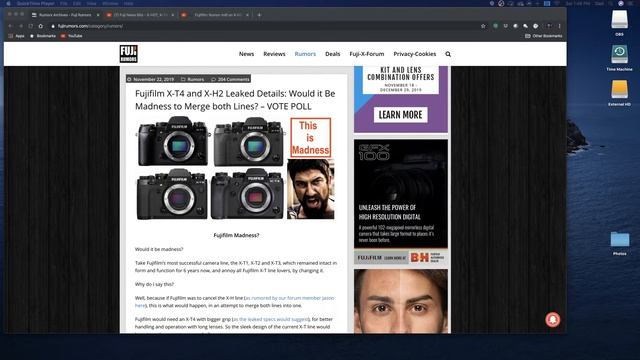Switch to the third Fujifilm tab
640x360 pixels.
[216, 15]
